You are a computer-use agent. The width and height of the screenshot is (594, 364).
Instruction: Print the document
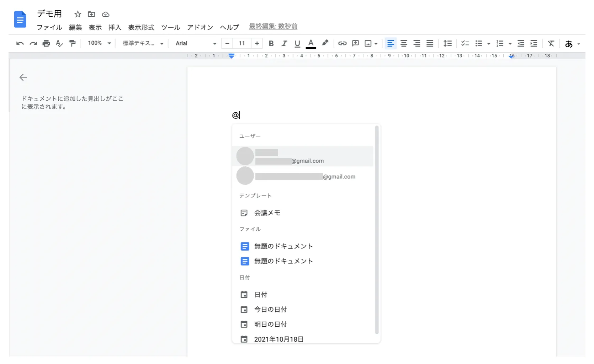46,43
